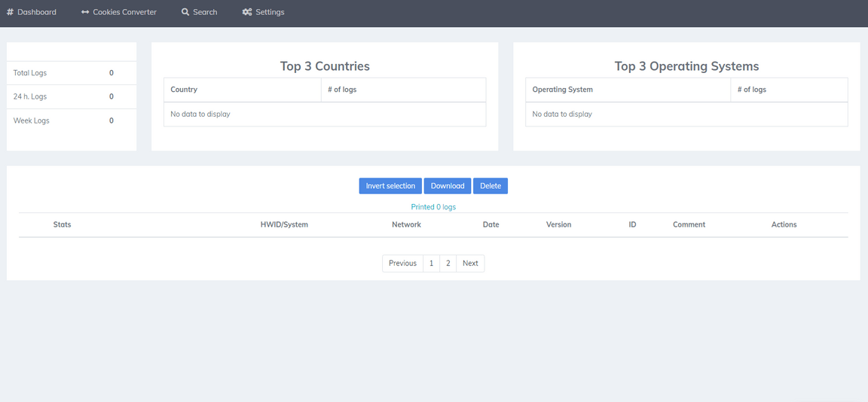Go to the Next page
The height and width of the screenshot is (402, 868).
click(470, 263)
